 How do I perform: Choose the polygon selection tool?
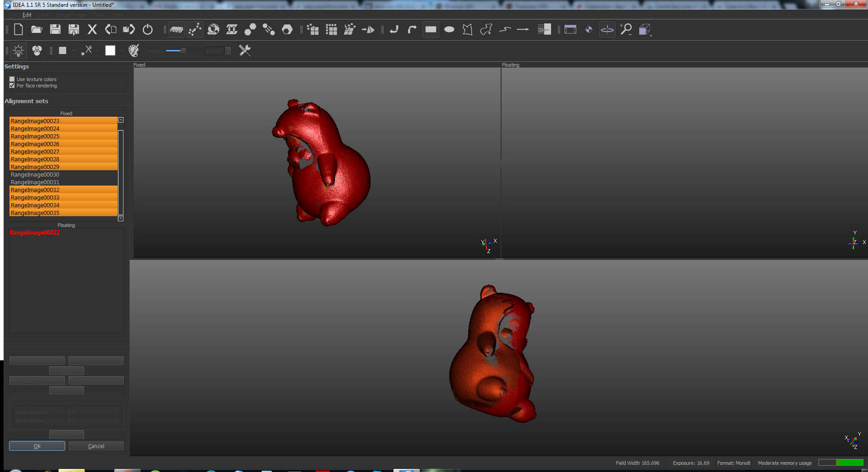(x=468, y=30)
